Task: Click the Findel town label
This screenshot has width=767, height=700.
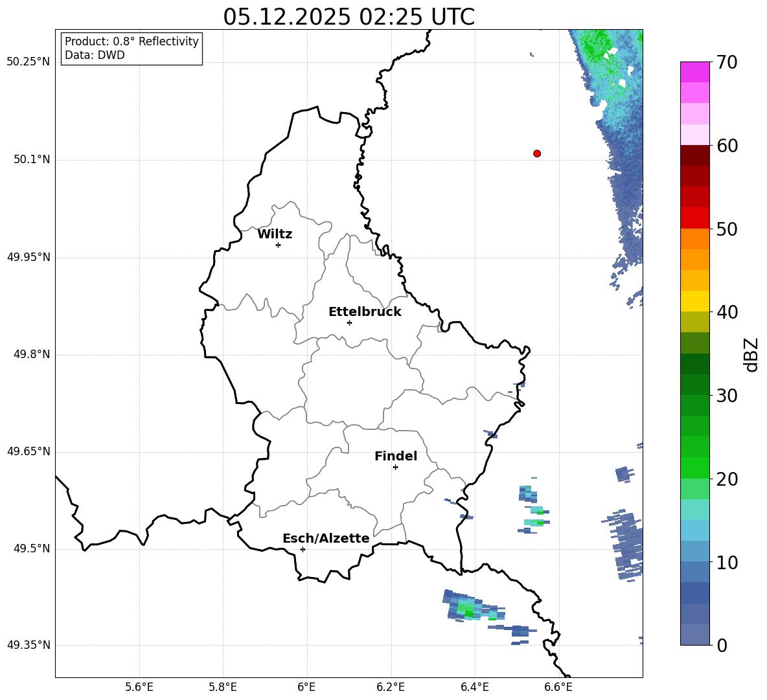Action: point(396,456)
